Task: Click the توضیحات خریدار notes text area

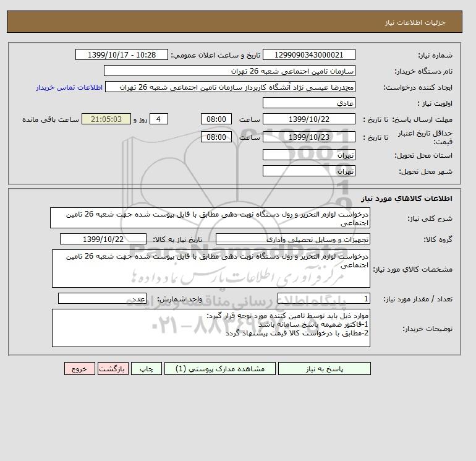Action: pyautogui.click(x=211, y=328)
